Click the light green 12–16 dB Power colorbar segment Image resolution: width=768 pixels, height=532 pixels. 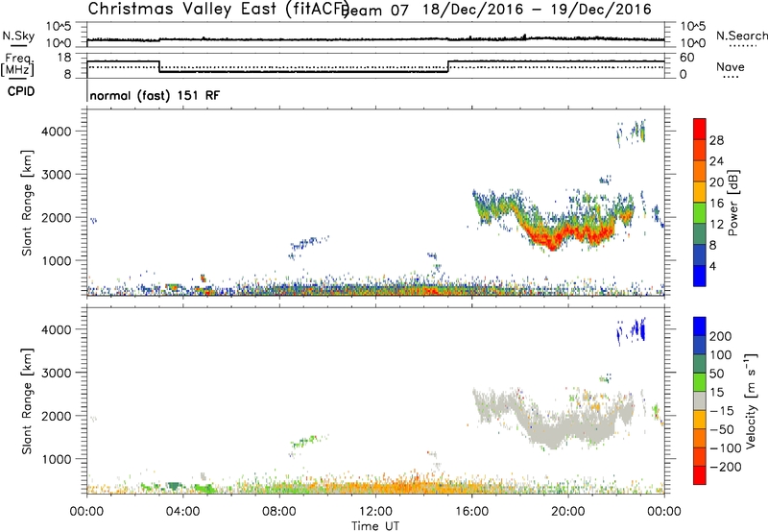pos(700,213)
